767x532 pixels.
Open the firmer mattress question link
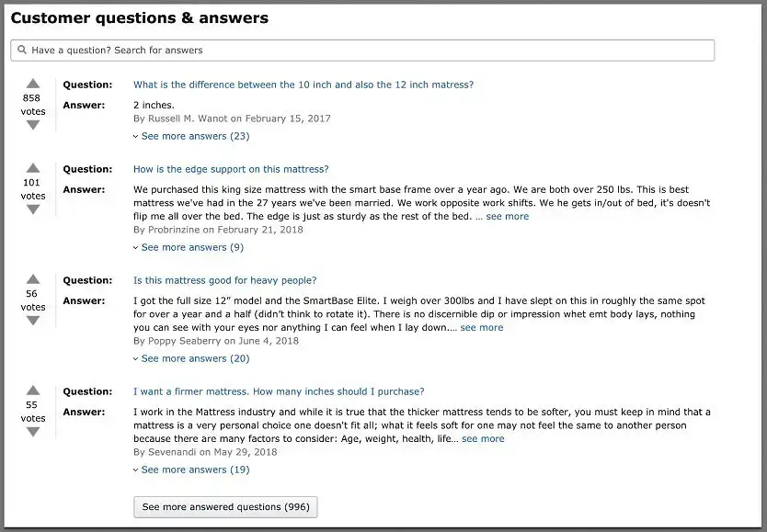[x=279, y=391]
